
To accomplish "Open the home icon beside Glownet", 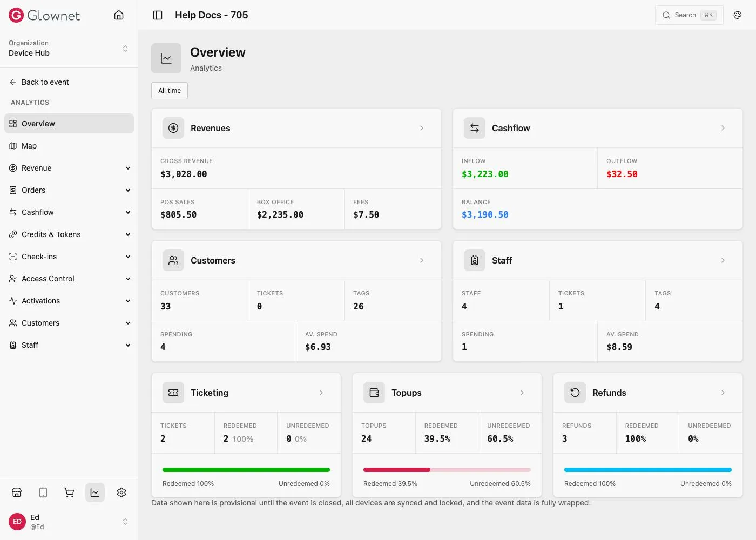I will pos(119,15).
